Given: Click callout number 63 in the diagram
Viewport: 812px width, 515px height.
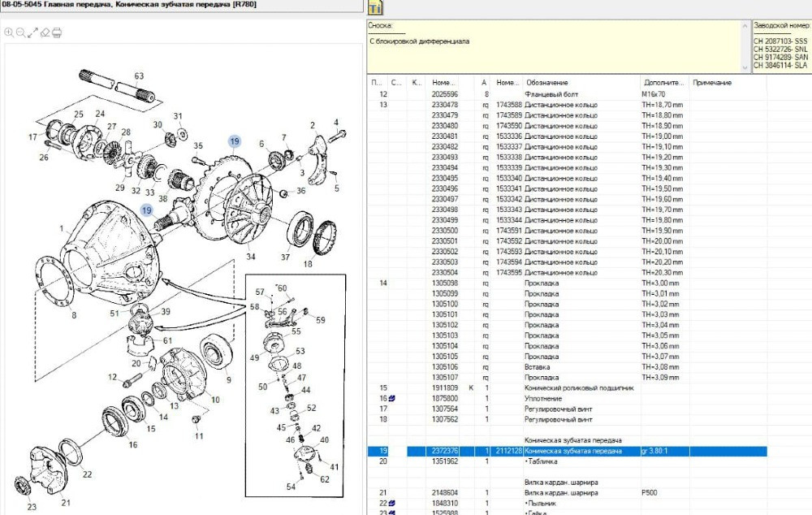Looking at the screenshot, I should [139, 76].
